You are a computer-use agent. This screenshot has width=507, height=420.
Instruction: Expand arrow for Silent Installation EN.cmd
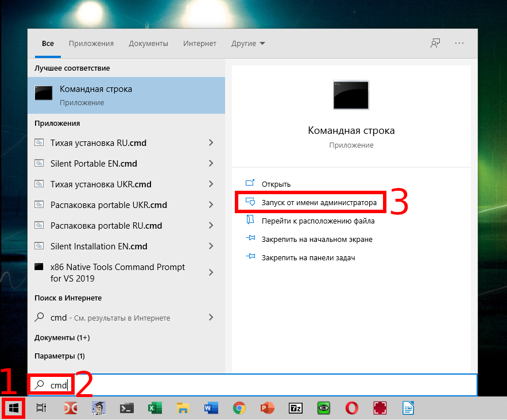(x=211, y=246)
